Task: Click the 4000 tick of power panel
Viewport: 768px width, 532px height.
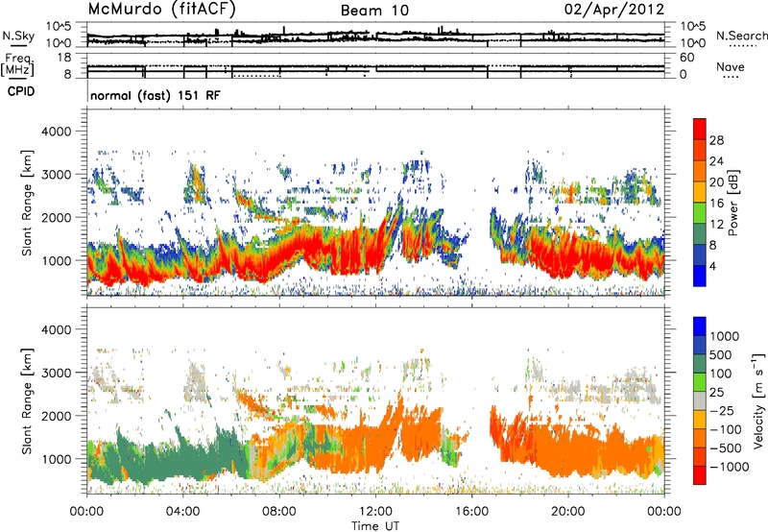Action: click(59, 132)
